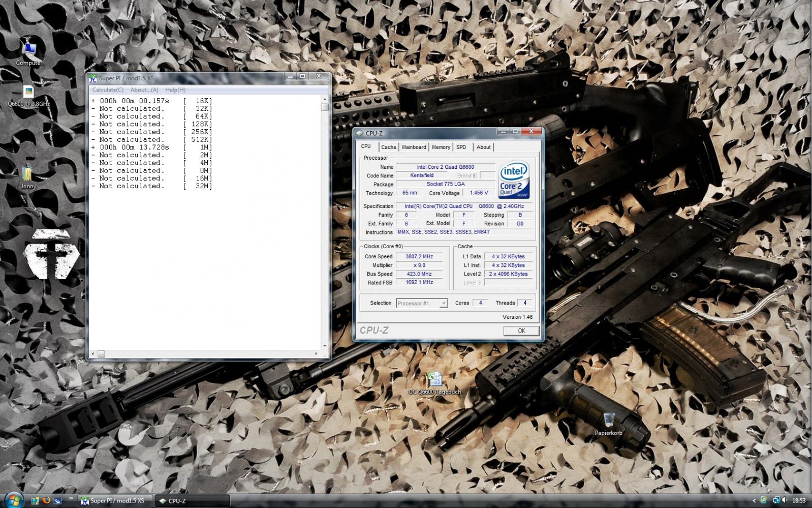Click the OK button in CPU-Z

521,331
